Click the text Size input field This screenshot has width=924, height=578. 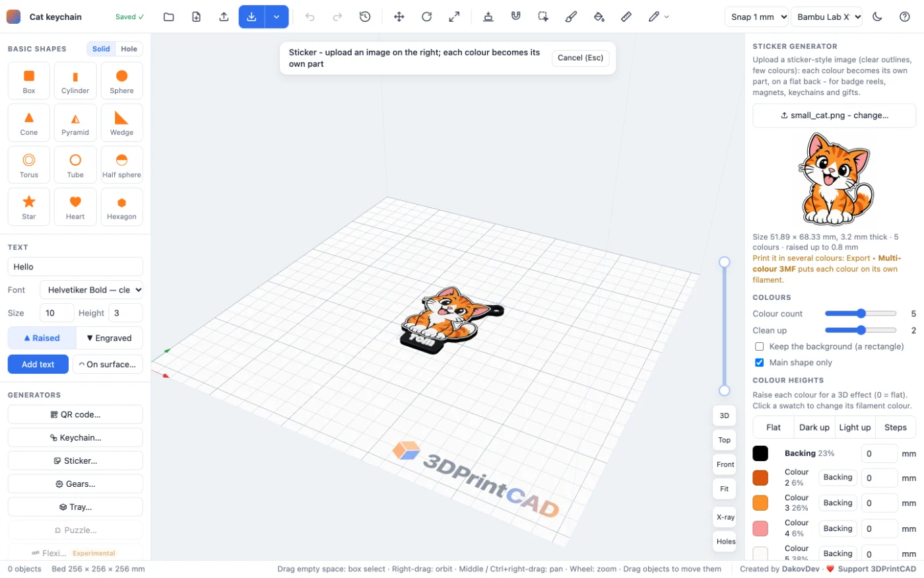coord(57,313)
